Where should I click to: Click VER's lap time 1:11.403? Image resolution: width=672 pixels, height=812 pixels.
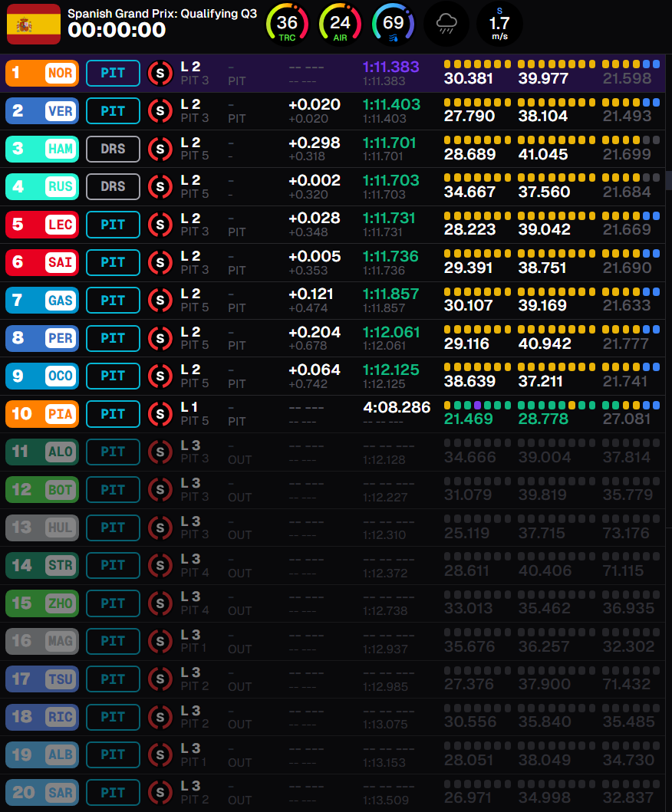391,104
